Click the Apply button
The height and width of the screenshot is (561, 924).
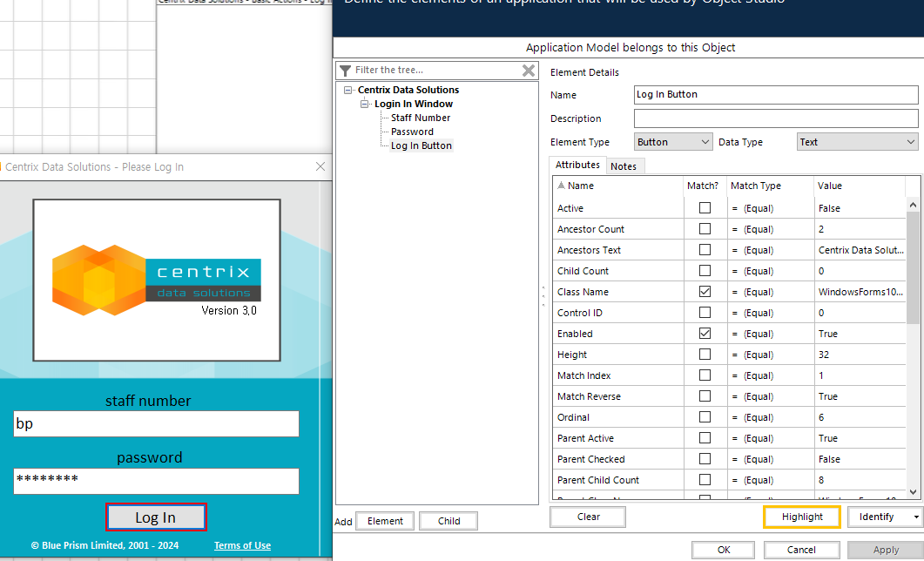coord(886,550)
